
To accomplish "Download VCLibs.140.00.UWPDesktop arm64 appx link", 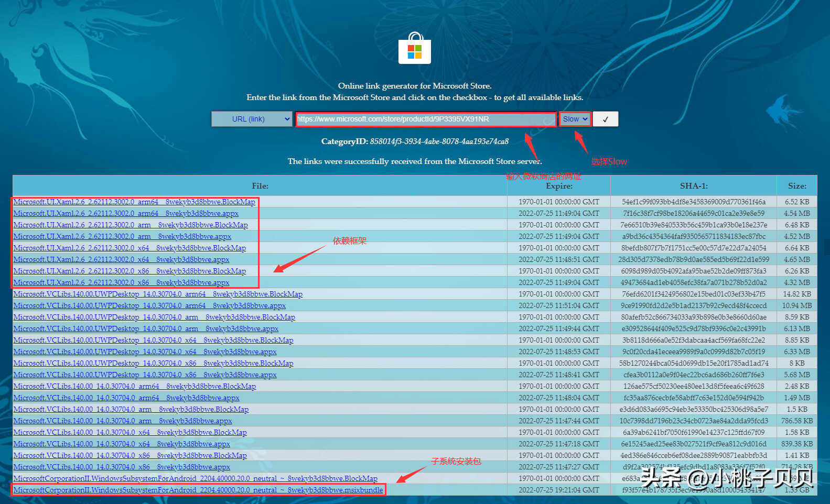I will pos(149,305).
